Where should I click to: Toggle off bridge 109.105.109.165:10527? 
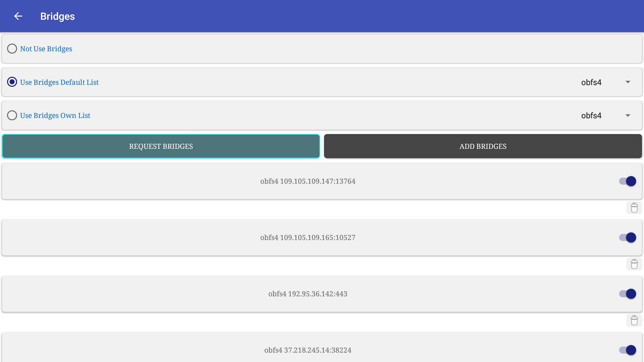(x=628, y=238)
